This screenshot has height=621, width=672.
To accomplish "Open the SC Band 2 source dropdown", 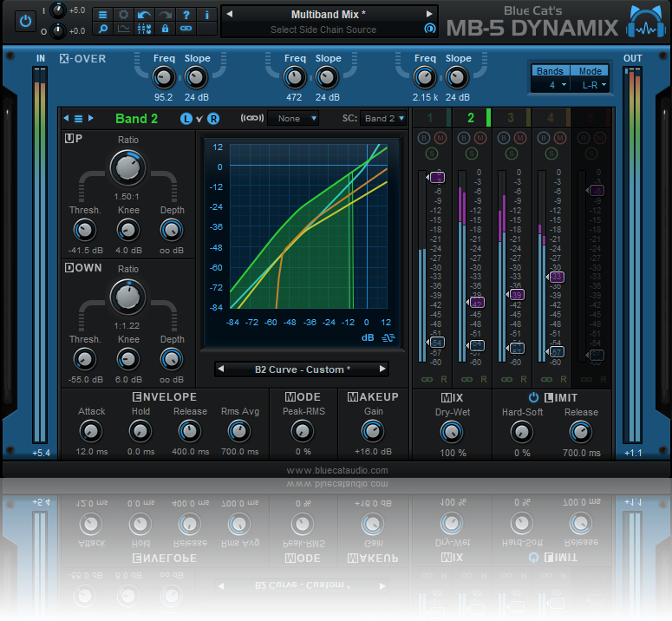I will pyautogui.click(x=383, y=118).
